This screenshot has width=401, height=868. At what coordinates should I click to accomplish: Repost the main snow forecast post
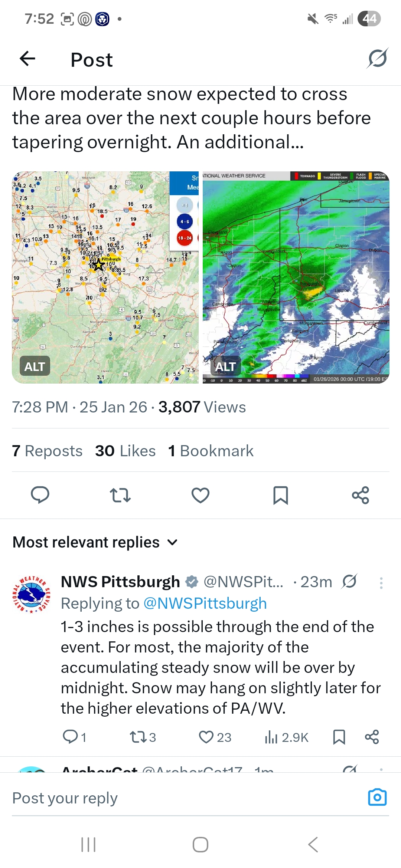coord(120,495)
